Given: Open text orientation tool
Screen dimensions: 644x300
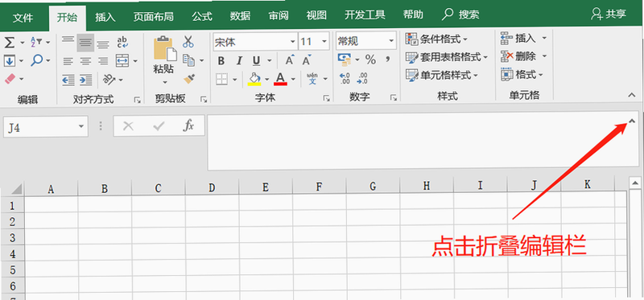Looking at the screenshot, I should click(109, 79).
